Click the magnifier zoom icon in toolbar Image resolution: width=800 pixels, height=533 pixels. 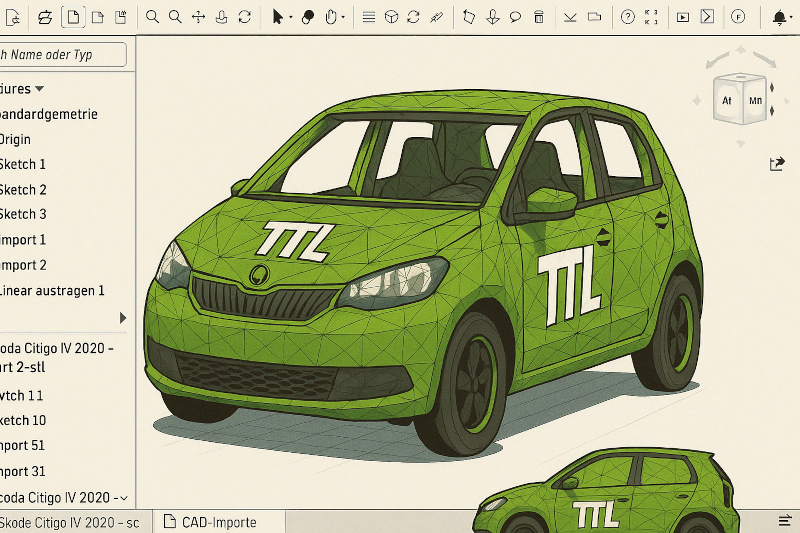(152, 17)
